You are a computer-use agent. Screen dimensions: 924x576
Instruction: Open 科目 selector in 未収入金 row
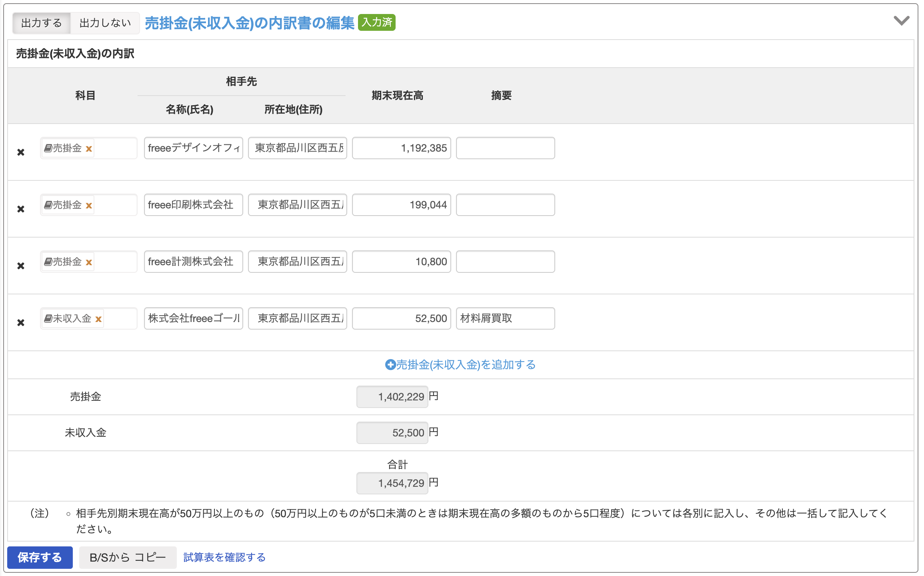click(x=89, y=318)
